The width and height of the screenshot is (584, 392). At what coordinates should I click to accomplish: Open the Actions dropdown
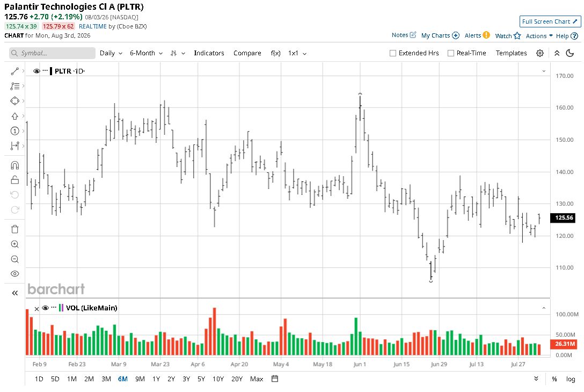point(539,36)
